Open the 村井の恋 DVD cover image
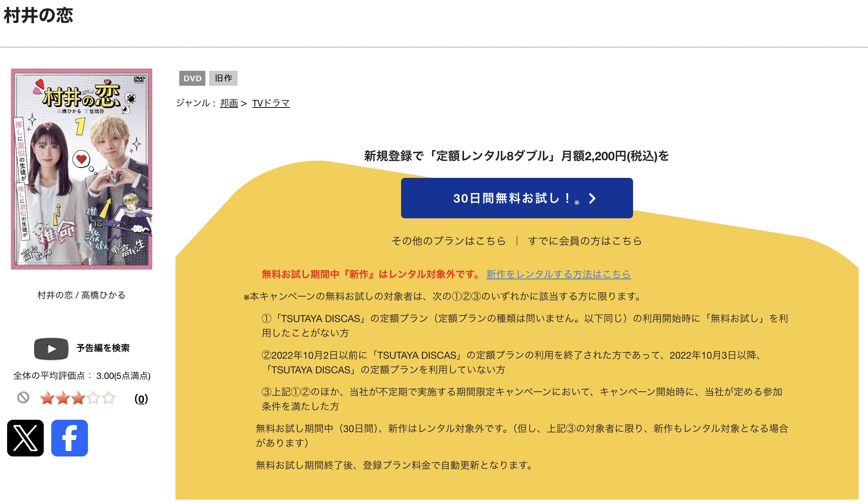 click(x=82, y=169)
